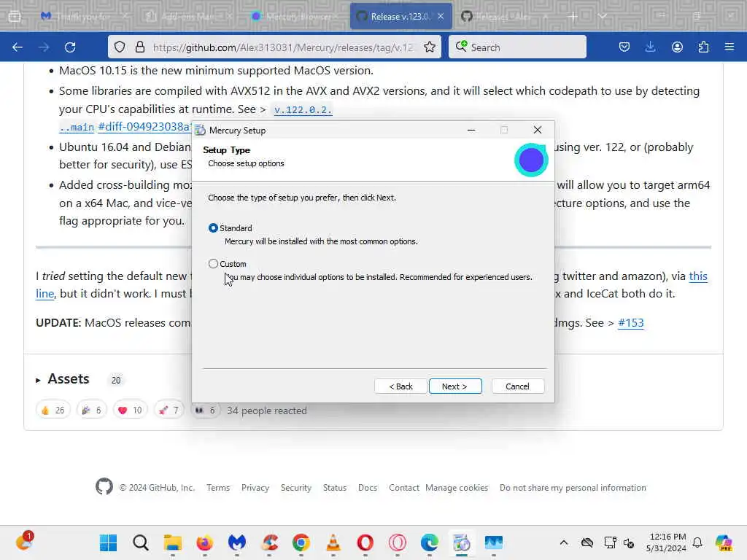Open the Docs footer link
Screen dimensions: 747x560
(368, 488)
